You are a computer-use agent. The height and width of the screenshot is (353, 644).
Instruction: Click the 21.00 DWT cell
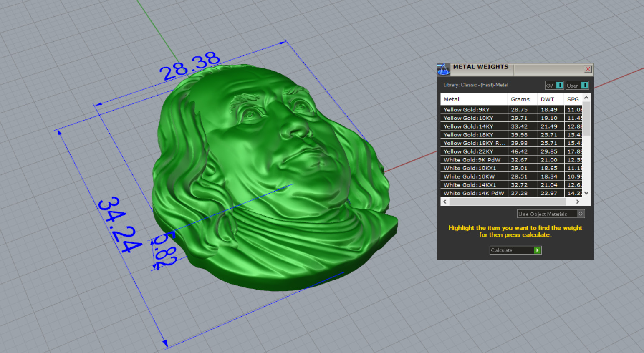[x=551, y=160]
